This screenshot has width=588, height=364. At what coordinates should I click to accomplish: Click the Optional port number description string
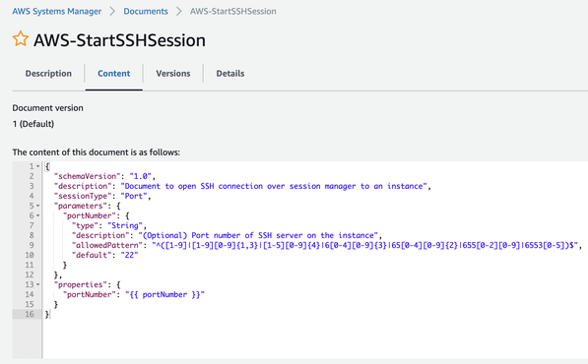[258, 235]
